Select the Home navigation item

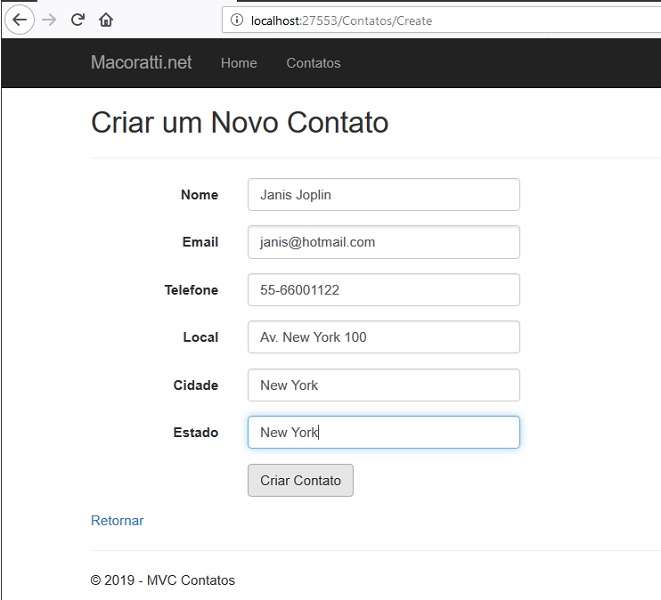pos(239,63)
